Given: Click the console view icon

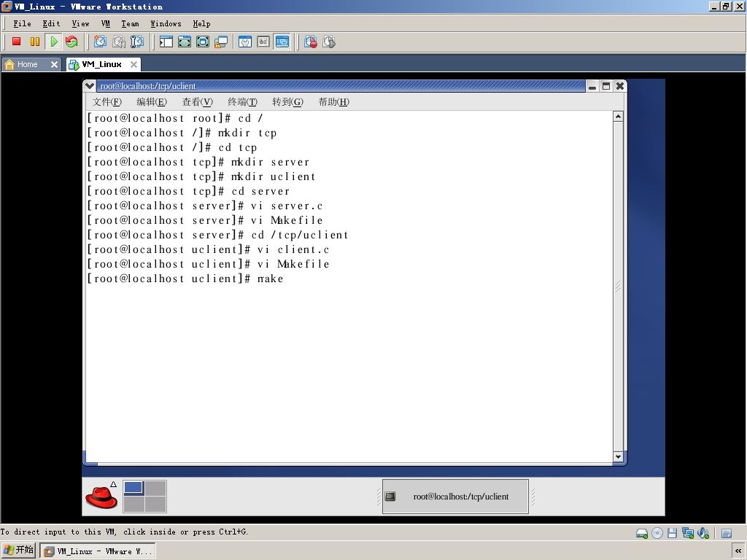Looking at the screenshot, I should pos(282,42).
